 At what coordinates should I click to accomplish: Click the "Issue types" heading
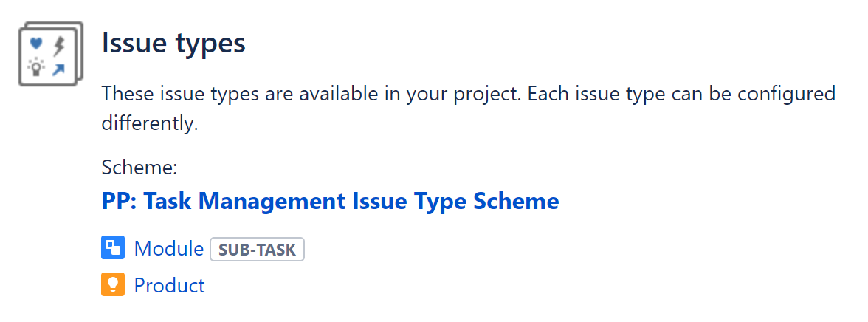tap(173, 43)
